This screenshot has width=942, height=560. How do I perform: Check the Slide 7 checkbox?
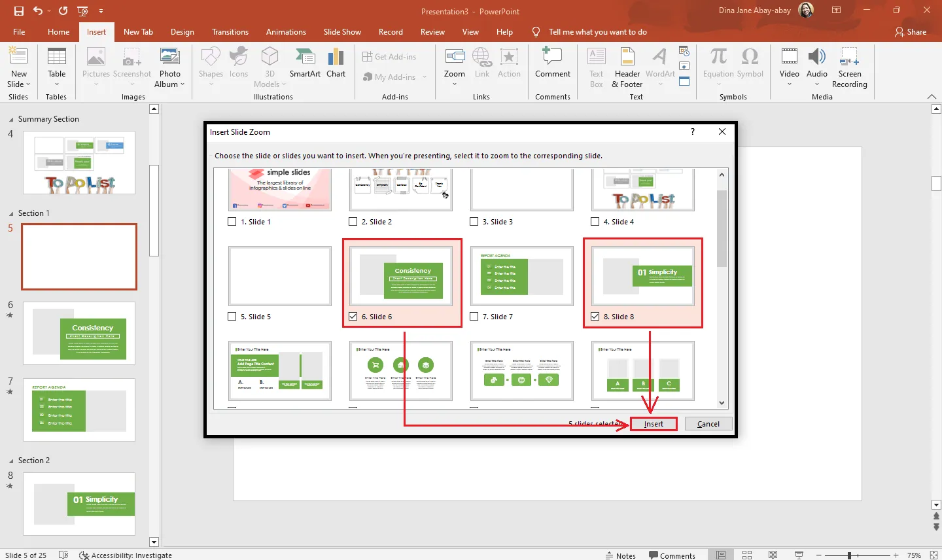pos(474,317)
